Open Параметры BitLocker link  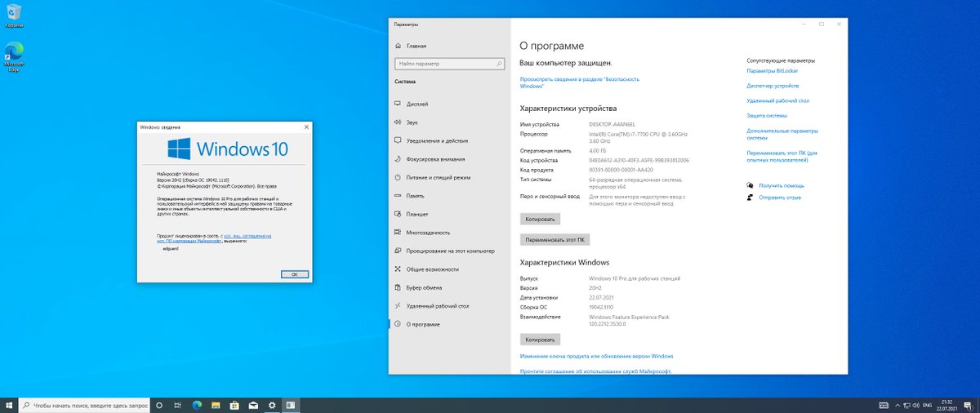click(x=773, y=71)
